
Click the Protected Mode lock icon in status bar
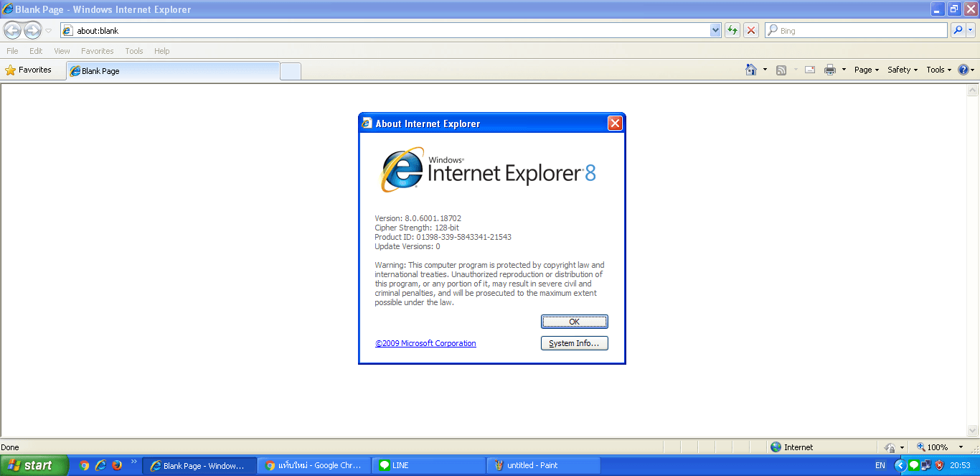(890, 447)
